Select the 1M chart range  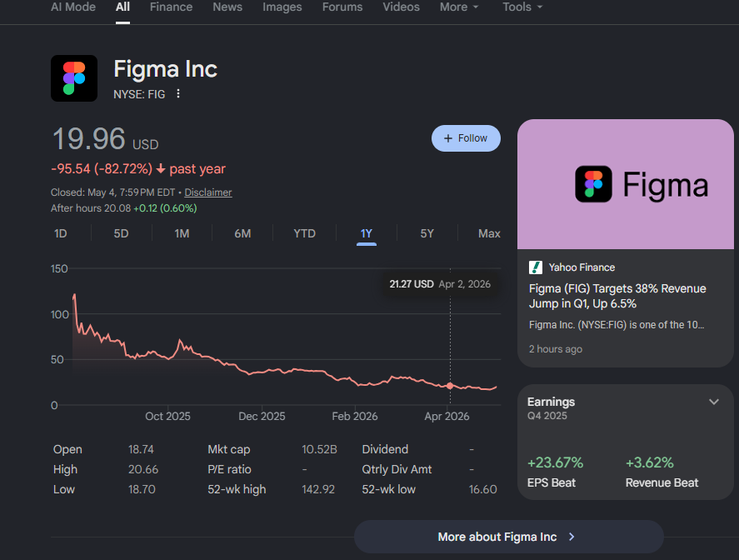(182, 233)
